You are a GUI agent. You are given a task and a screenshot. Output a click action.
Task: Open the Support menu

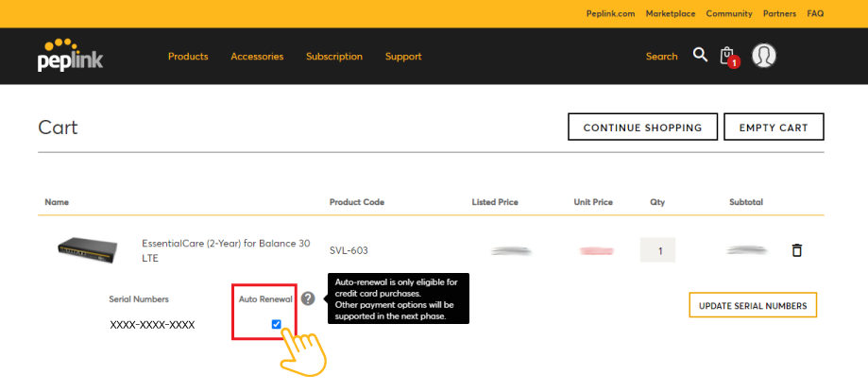[403, 57]
